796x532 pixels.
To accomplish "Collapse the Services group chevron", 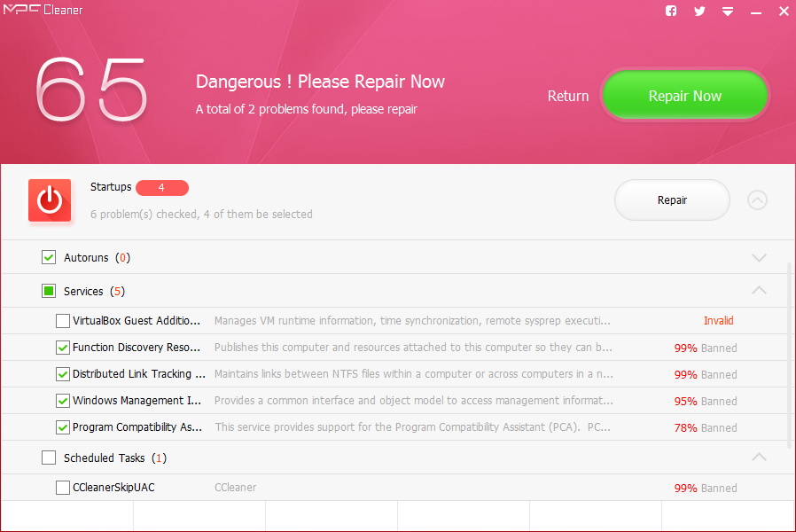I will (x=759, y=290).
